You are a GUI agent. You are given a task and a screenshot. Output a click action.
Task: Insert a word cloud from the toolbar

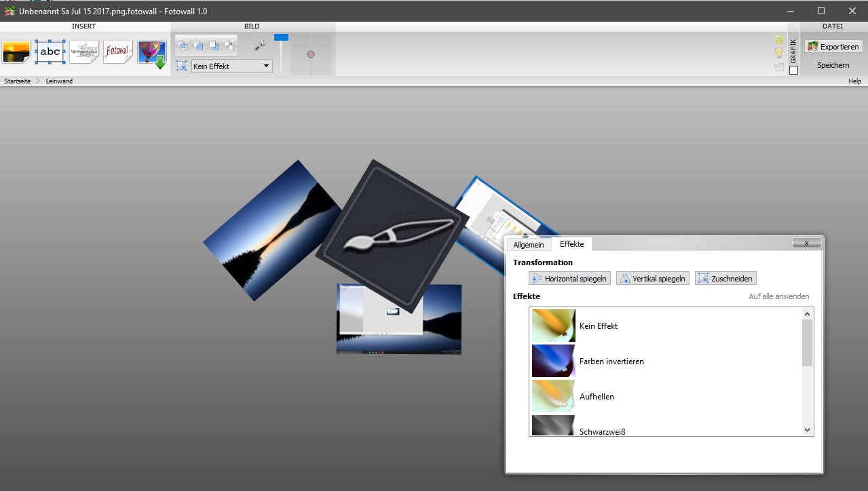click(84, 52)
